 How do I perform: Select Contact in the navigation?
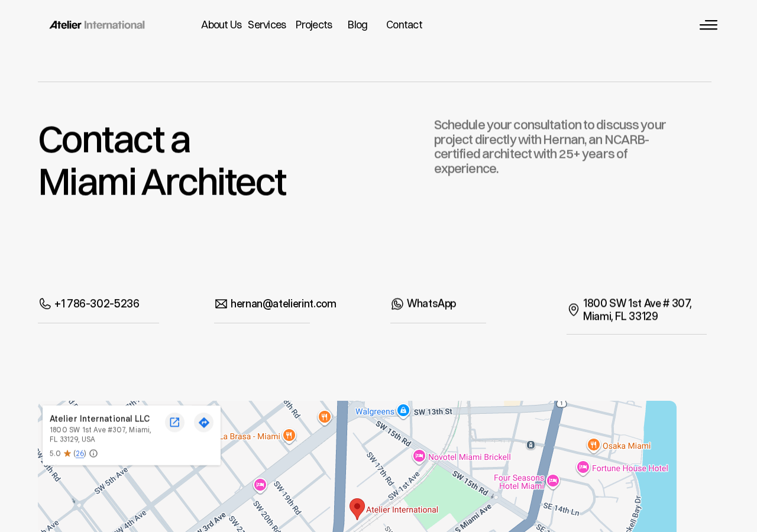point(404,25)
